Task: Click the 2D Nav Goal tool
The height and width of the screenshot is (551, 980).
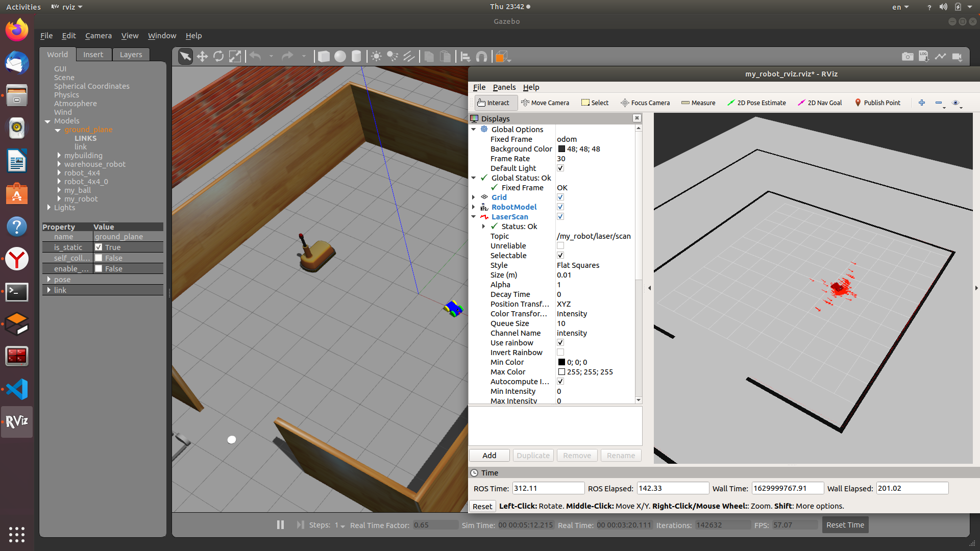Action: pos(820,103)
